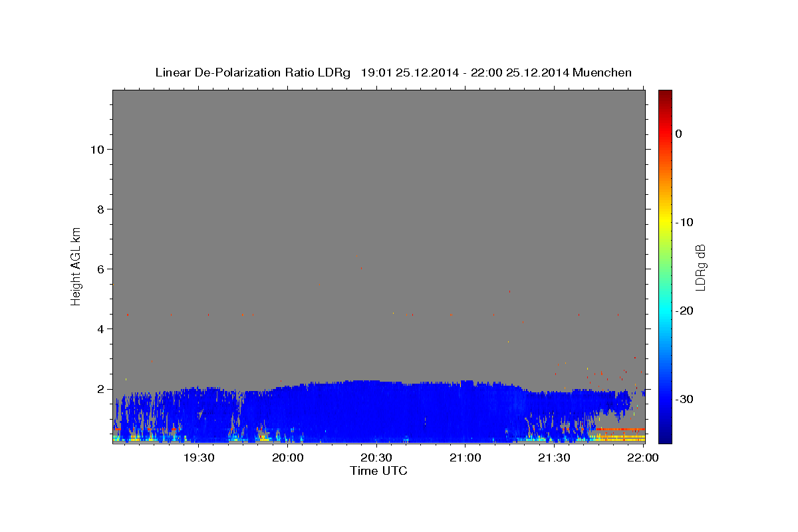The width and height of the screenshot is (798, 532).
Task: Click the x-axis label 'Time UTC'
Action: coord(378,471)
